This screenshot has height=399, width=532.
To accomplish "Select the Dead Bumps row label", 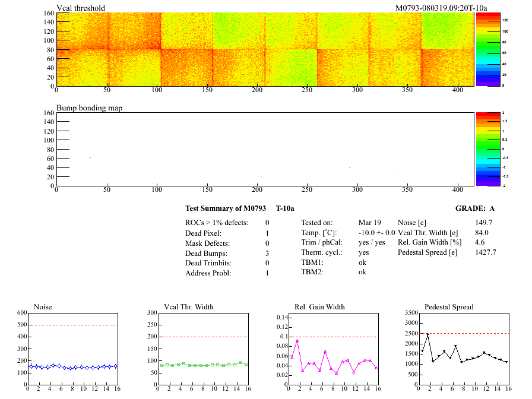I will click(x=205, y=254).
